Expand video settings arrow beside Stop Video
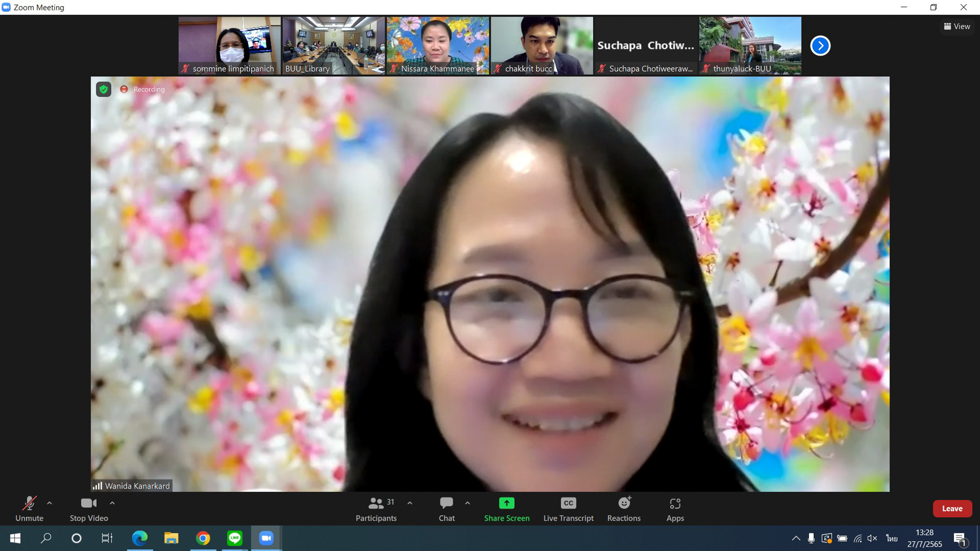 (x=112, y=503)
